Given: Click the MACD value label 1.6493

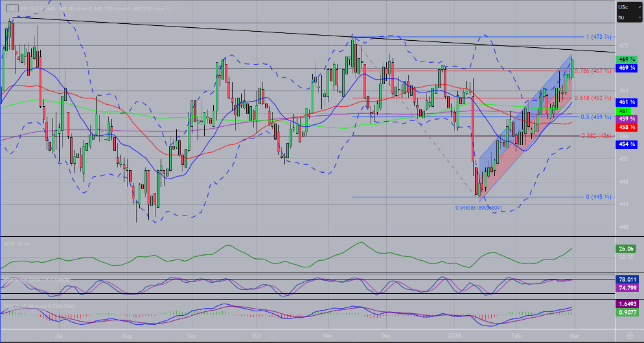Looking at the screenshot, I should point(626,304).
